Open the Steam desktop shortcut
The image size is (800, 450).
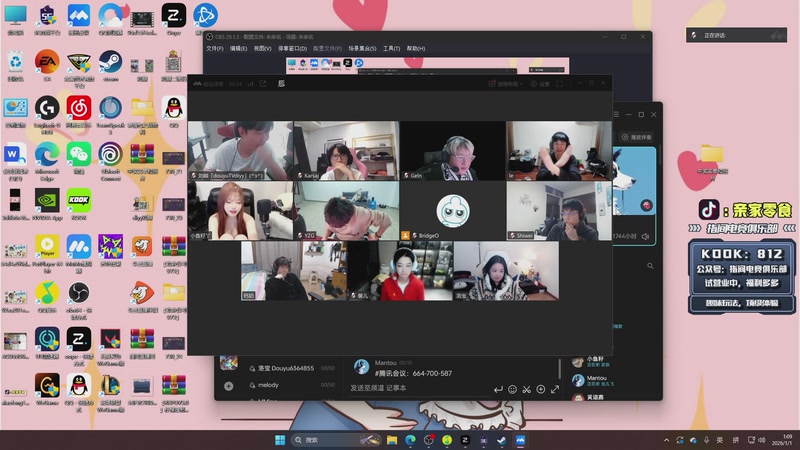111,63
